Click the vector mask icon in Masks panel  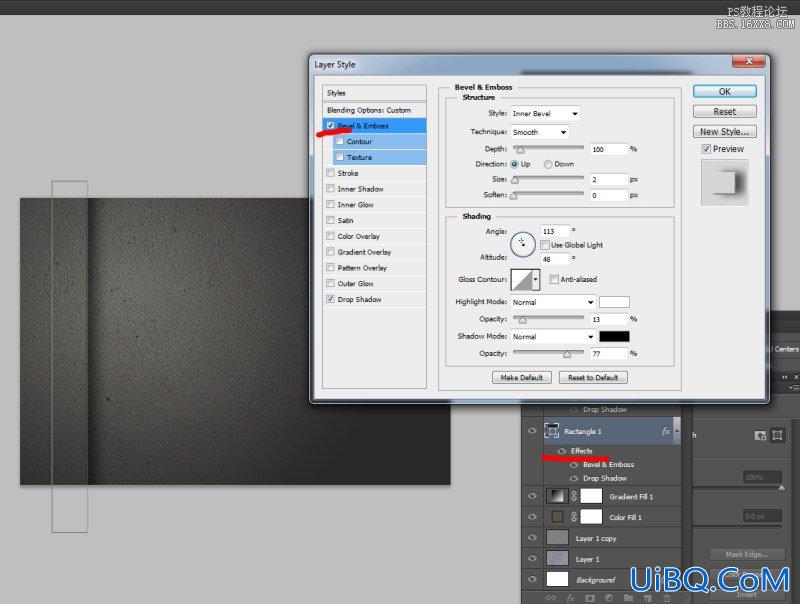point(777,435)
